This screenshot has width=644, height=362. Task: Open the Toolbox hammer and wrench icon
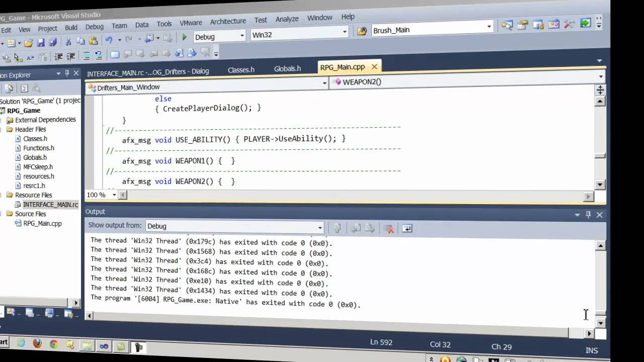click(x=569, y=24)
